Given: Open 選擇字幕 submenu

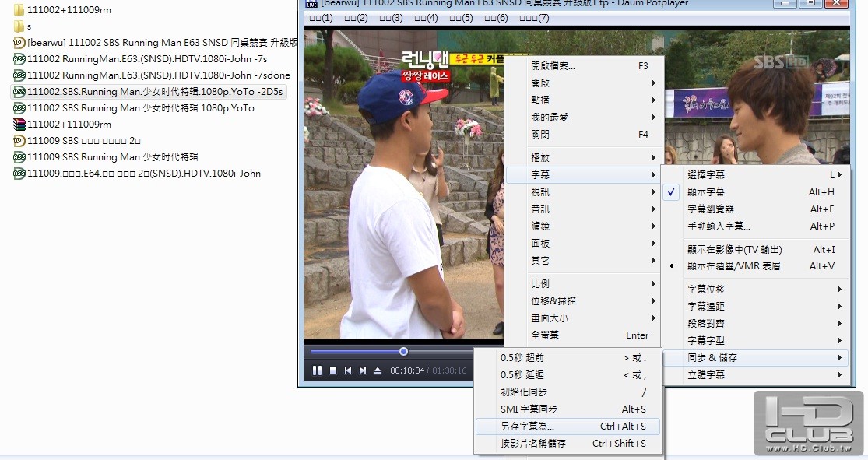Looking at the screenshot, I should click(755, 174).
